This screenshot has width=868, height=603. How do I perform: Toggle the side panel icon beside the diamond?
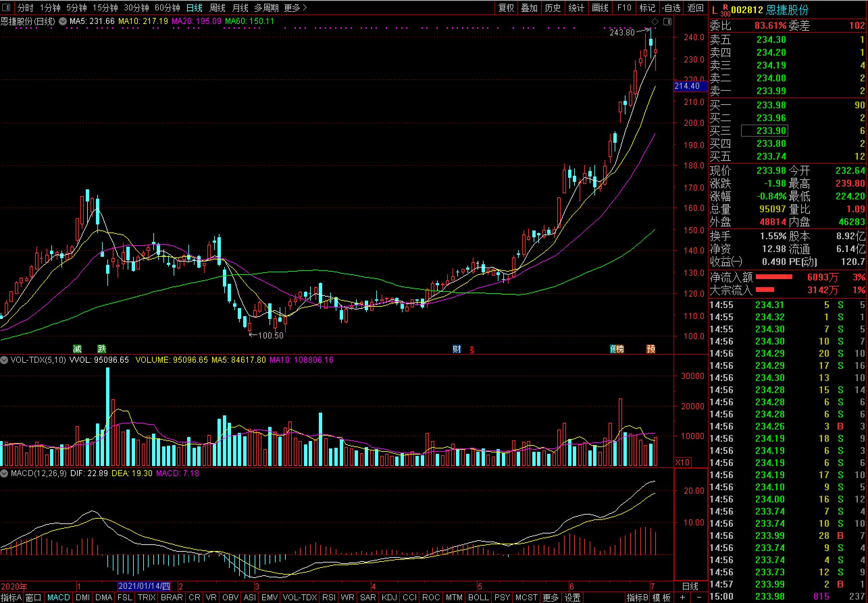(667, 22)
